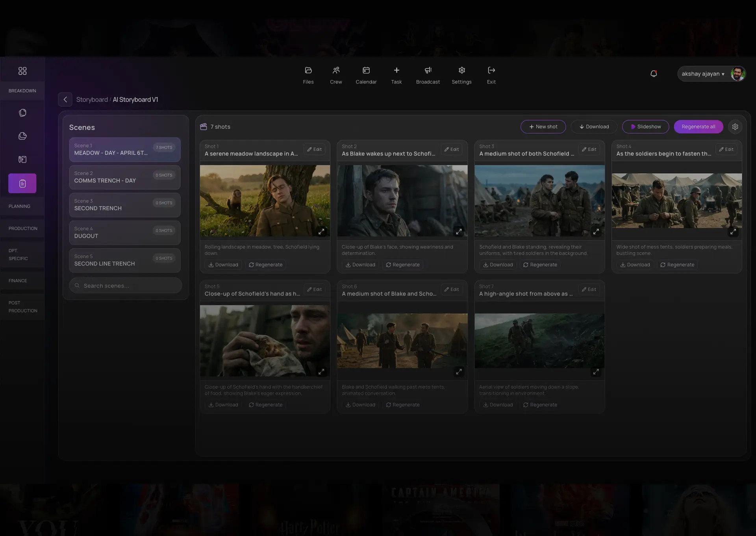Select Scene 3 SECOND TRENCH
Viewport: 756px width, 536px height.
125,205
